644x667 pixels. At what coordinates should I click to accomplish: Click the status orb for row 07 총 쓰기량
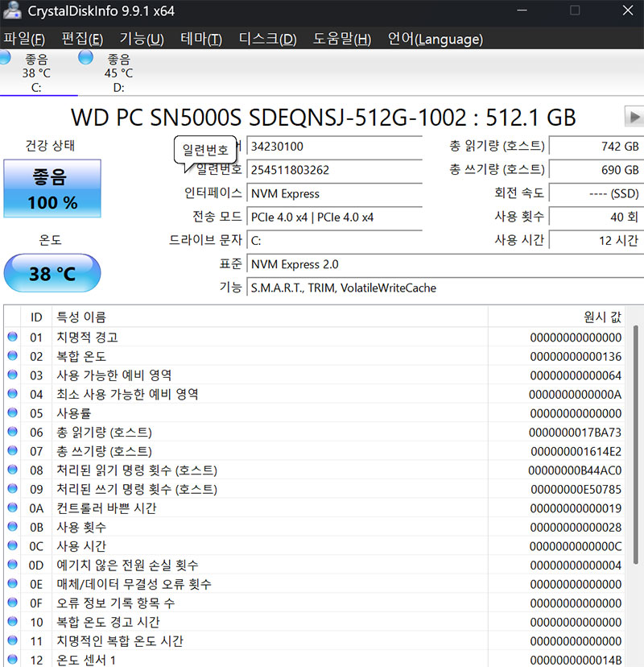tap(12, 450)
